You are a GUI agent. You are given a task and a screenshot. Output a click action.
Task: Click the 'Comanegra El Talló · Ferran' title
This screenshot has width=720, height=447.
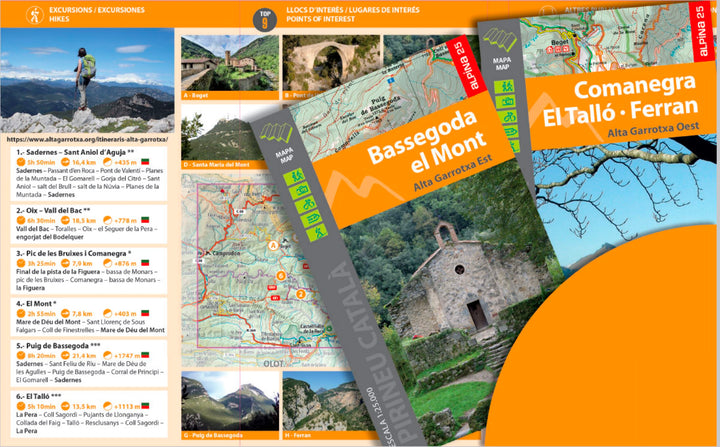click(x=620, y=102)
